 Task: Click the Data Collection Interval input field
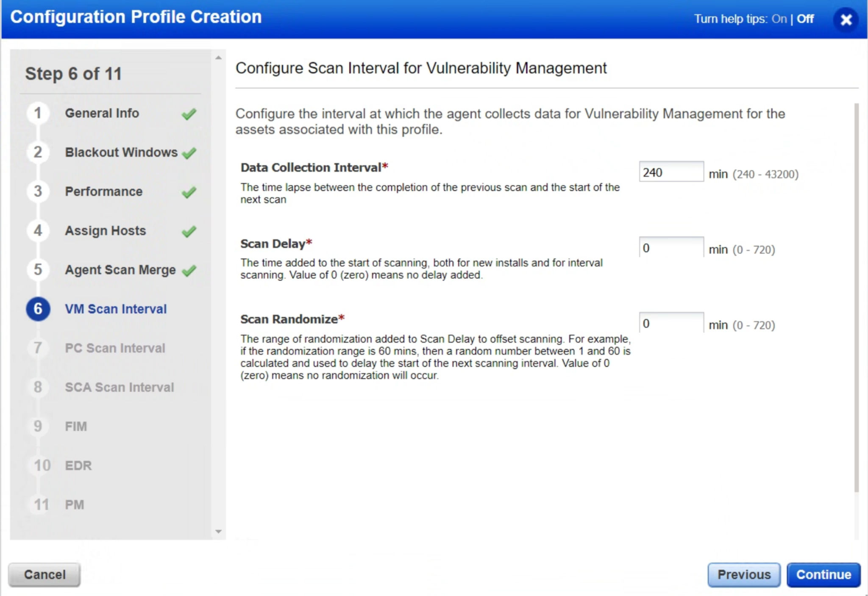[x=671, y=172]
